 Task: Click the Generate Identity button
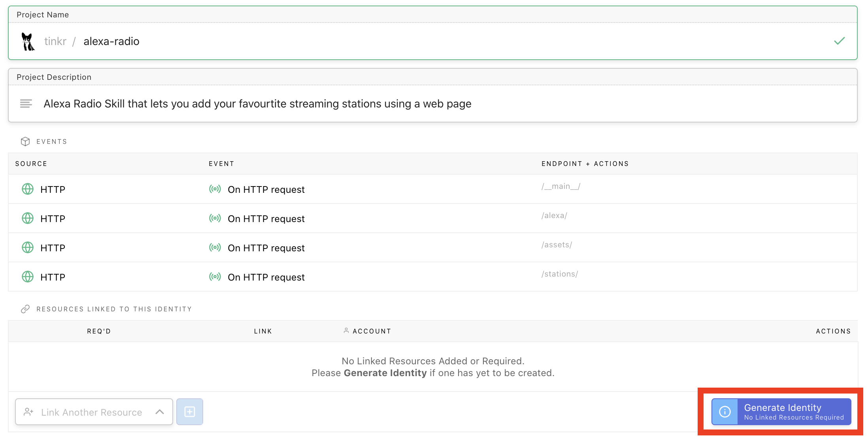793,412
